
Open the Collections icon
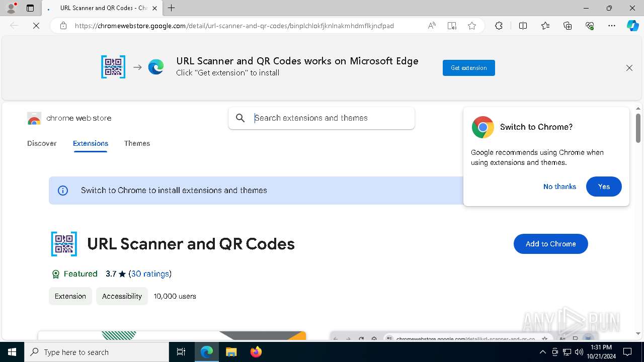pyautogui.click(x=568, y=26)
